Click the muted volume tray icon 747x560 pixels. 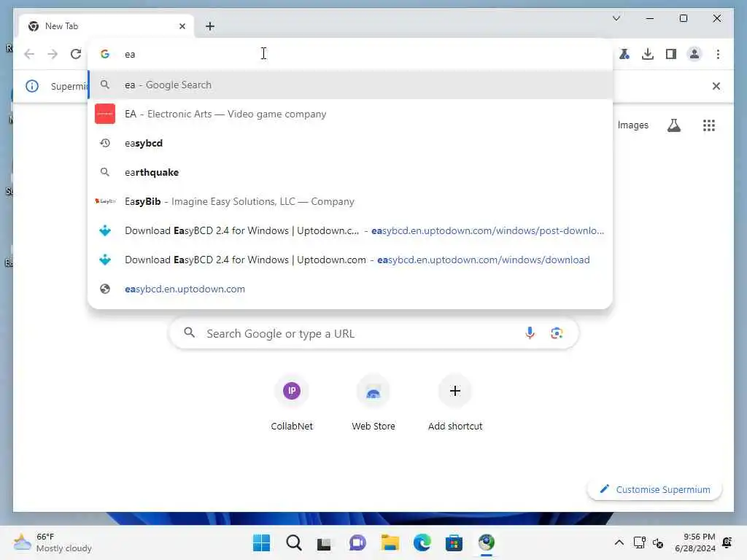[658, 542]
